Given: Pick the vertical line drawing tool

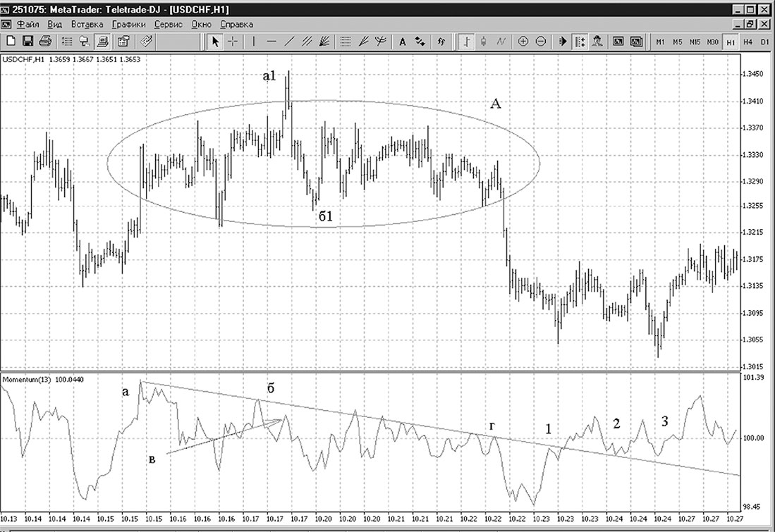Looking at the screenshot, I should 254,42.
